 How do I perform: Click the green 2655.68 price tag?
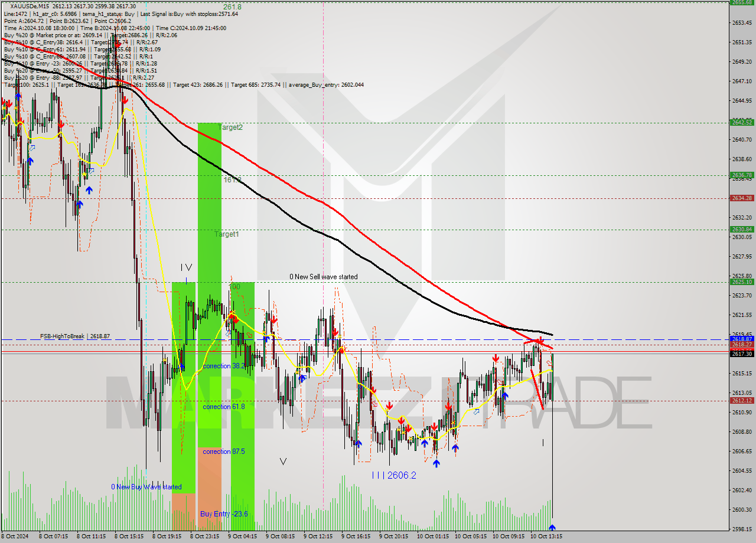tap(742, 2)
